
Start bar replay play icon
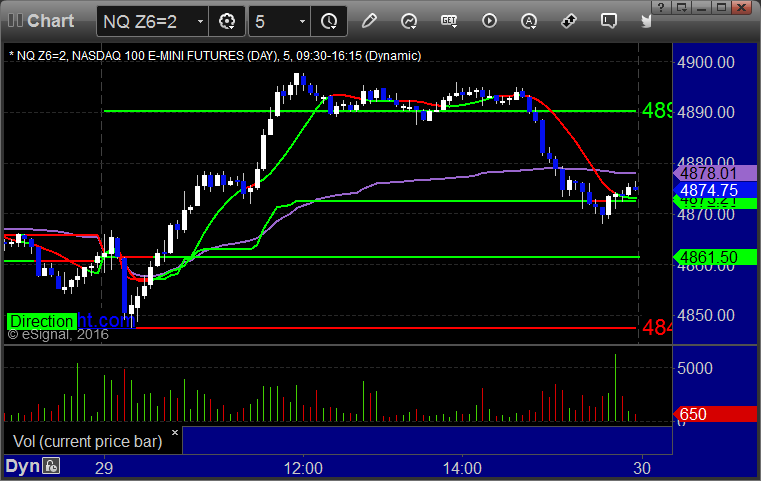coord(489,21)
